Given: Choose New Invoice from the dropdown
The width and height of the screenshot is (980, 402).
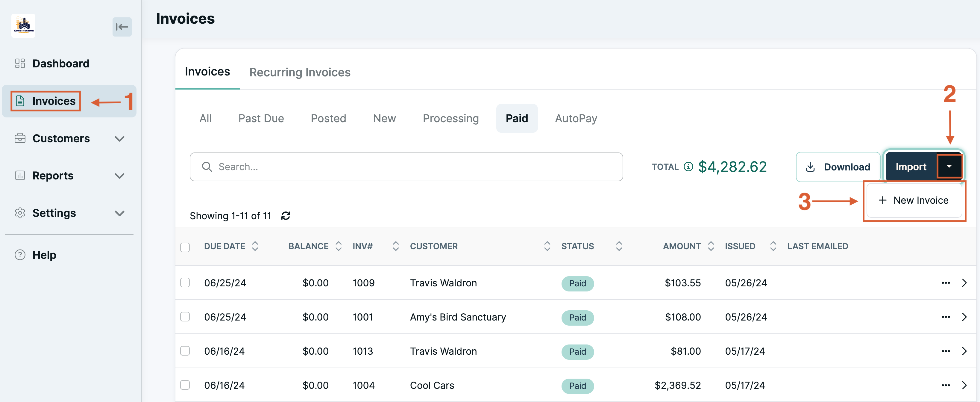Looking at the screenshot, I should coord(914,200).
